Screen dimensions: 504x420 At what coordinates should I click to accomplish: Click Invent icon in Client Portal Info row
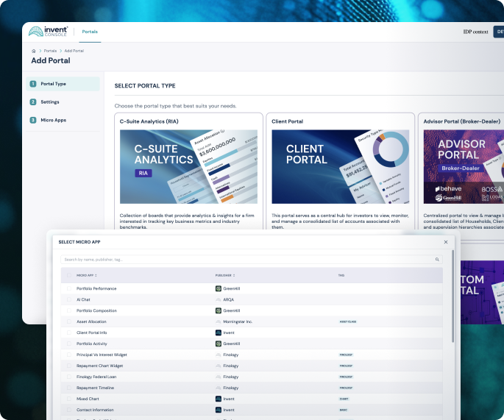(219, 332)
